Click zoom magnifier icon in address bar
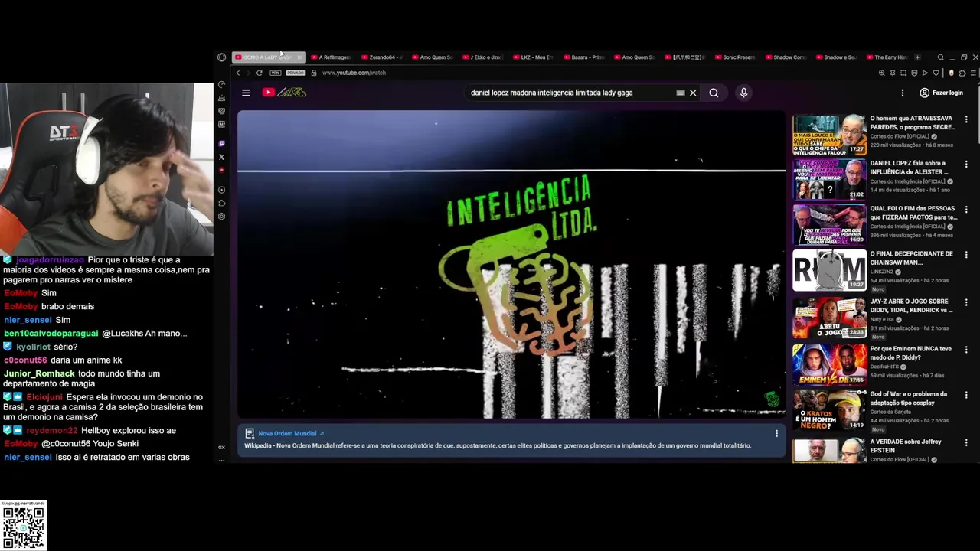This screenshot has height=551, width=980. point(882,73)
